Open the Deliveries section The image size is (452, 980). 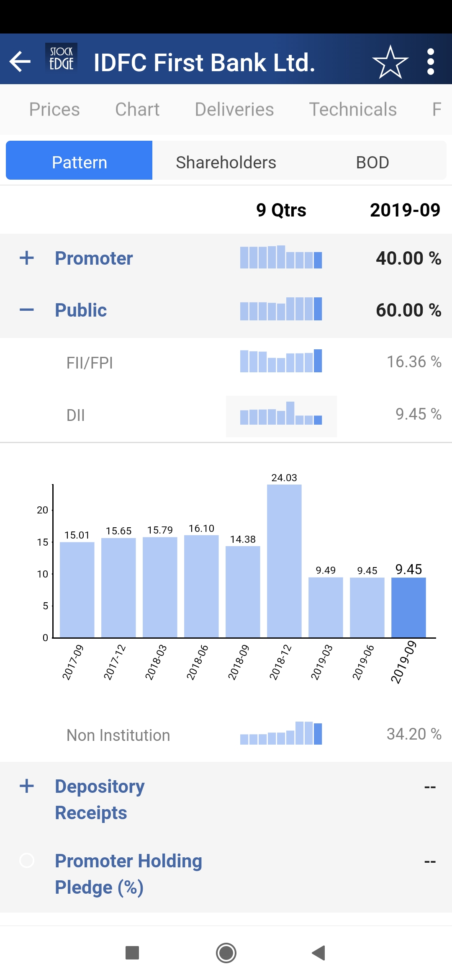pos(234,109)
